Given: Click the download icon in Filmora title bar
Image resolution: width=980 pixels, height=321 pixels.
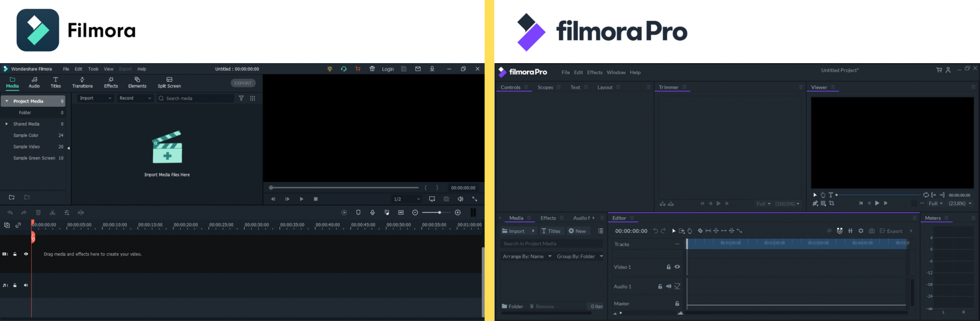Looking at the screenshot, I should [432, 69].
